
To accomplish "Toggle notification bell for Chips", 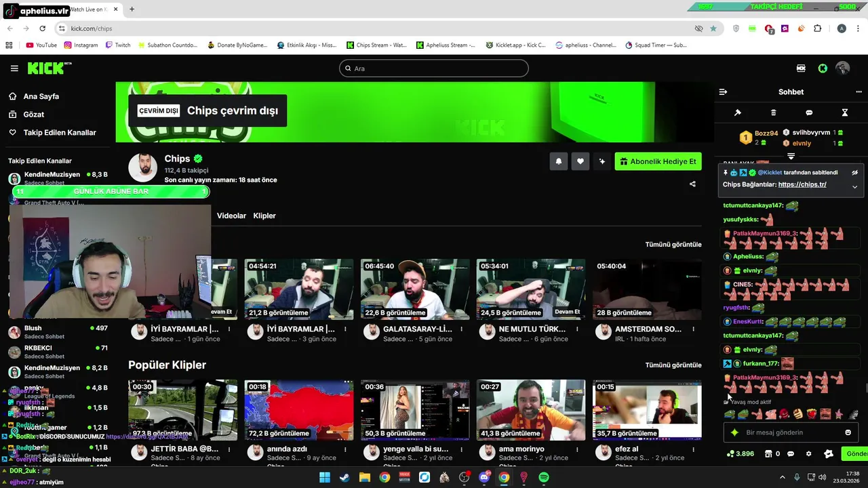I will point(559,161).
